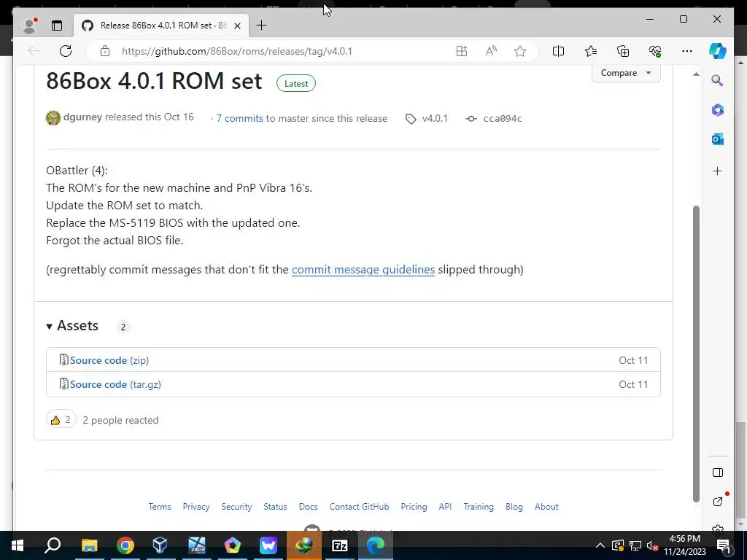
Task: Click the muted volume tray icon
Action: tap(653, 545)
